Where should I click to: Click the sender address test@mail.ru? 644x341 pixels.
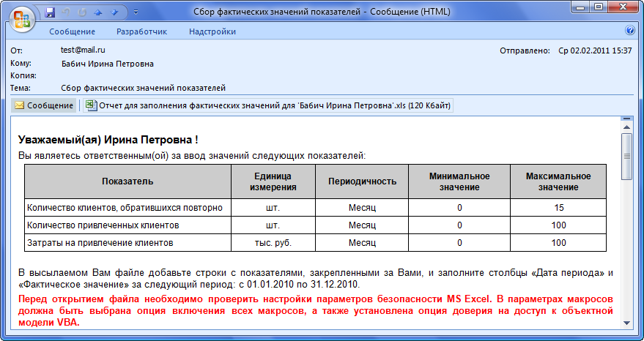coord(83,50)
